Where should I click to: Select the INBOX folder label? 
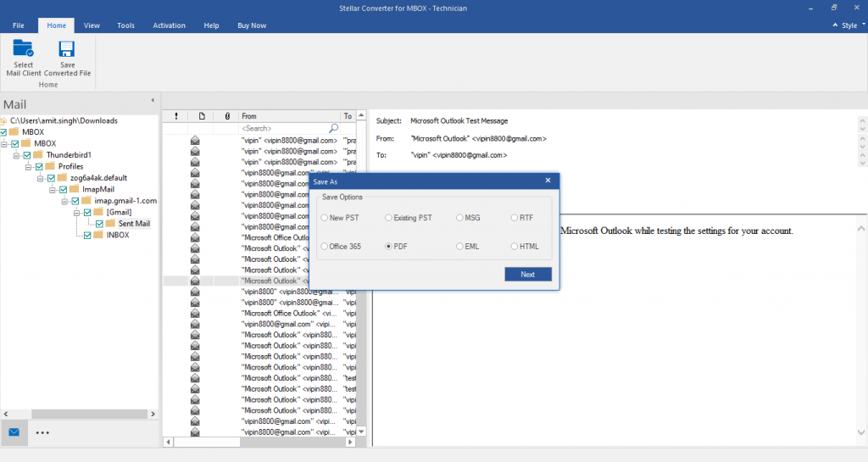tap(117, 235)
